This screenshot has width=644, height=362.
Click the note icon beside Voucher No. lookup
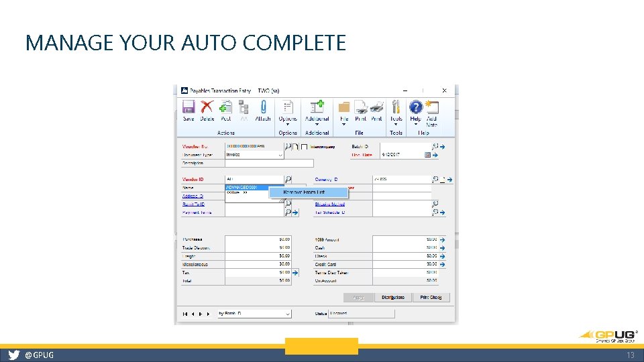pos(295,147)
